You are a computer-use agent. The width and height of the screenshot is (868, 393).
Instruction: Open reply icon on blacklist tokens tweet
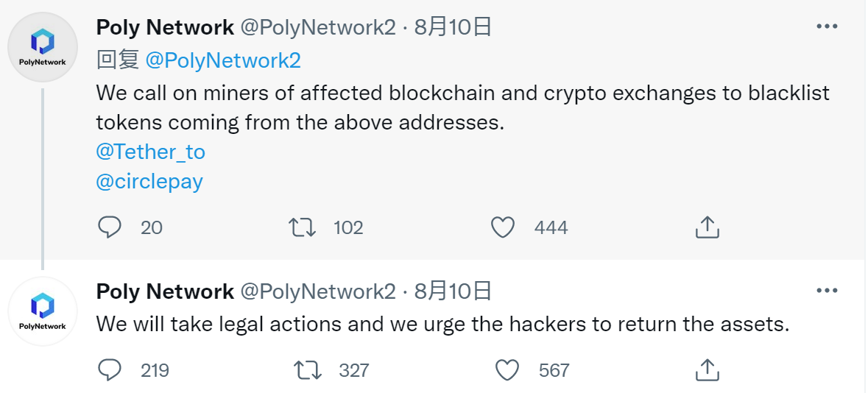coord(109,227)
